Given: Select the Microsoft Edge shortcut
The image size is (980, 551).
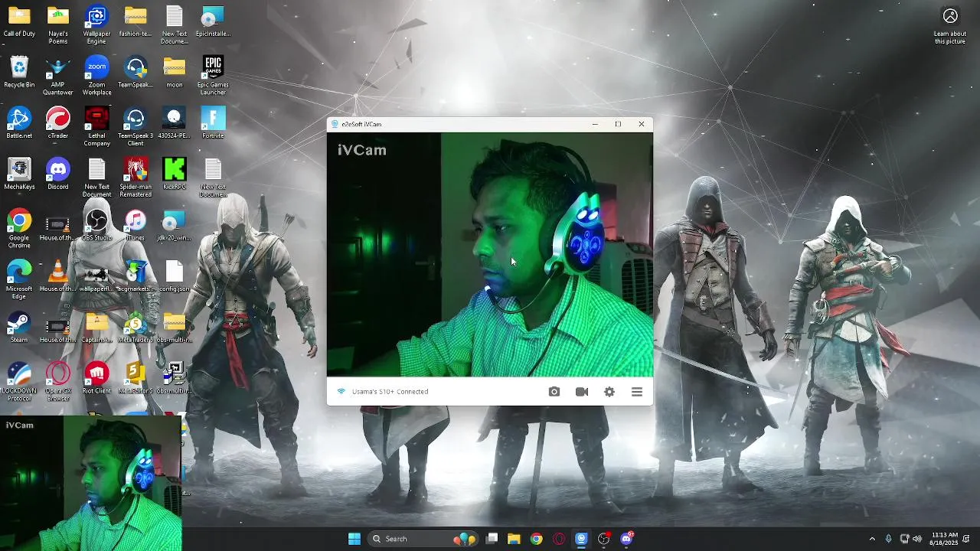Looking at the screenshot, I should click(19, 280).
